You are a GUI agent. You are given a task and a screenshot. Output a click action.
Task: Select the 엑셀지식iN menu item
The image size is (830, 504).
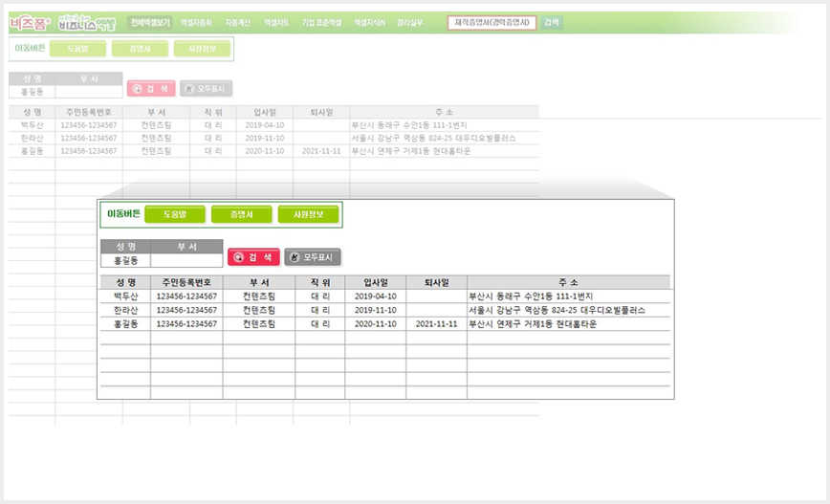[369, 23]
